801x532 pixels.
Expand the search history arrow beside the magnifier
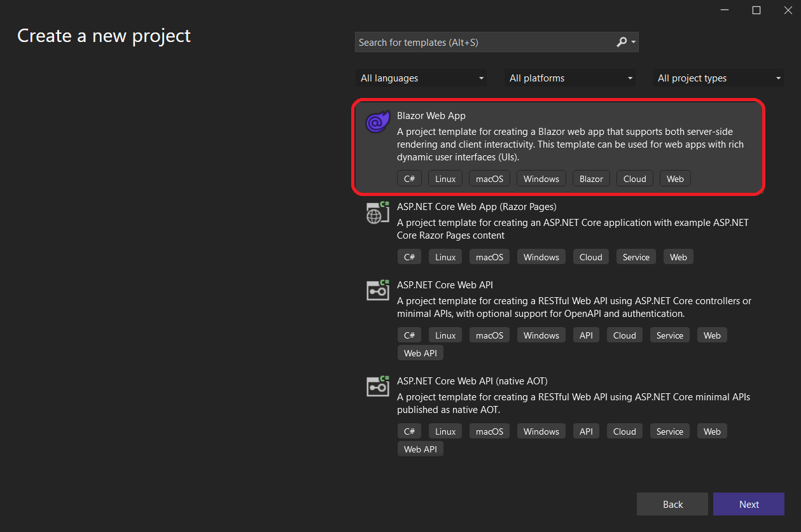point(632,41)
